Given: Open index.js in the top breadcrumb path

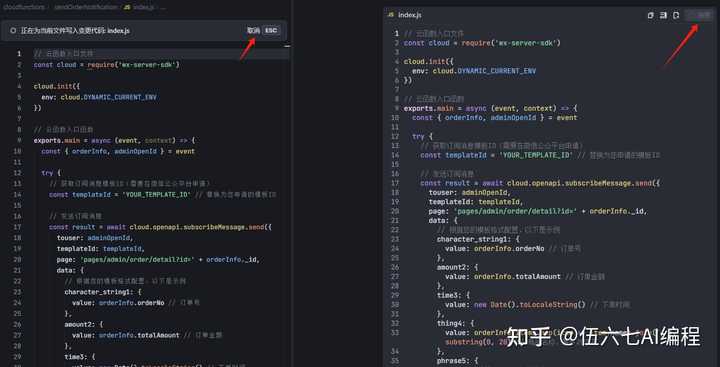Looking at the screenshot, I should 144,7.
